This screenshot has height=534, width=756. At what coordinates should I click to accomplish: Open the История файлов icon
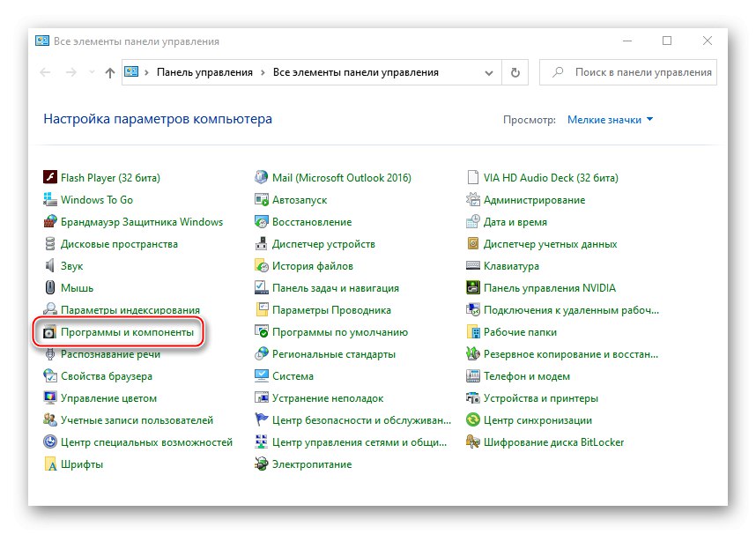[262, 266]
